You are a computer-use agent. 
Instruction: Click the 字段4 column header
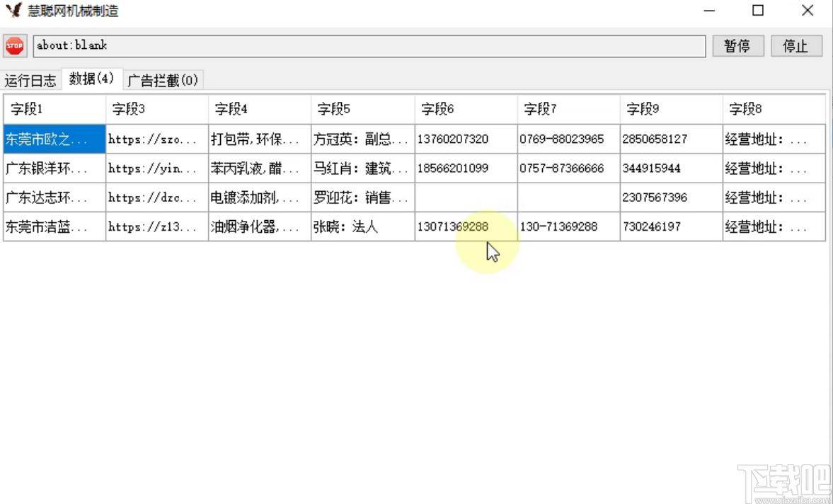point(260,110)
